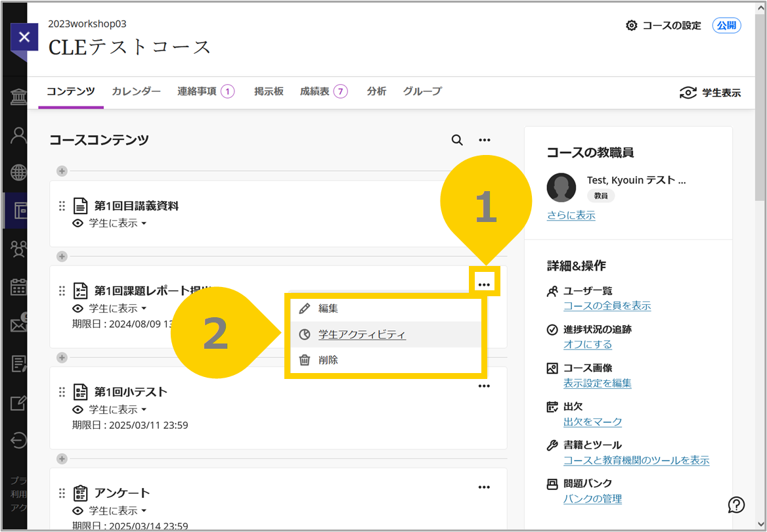Choose 削除 from the context menu

tap(386, 360)
